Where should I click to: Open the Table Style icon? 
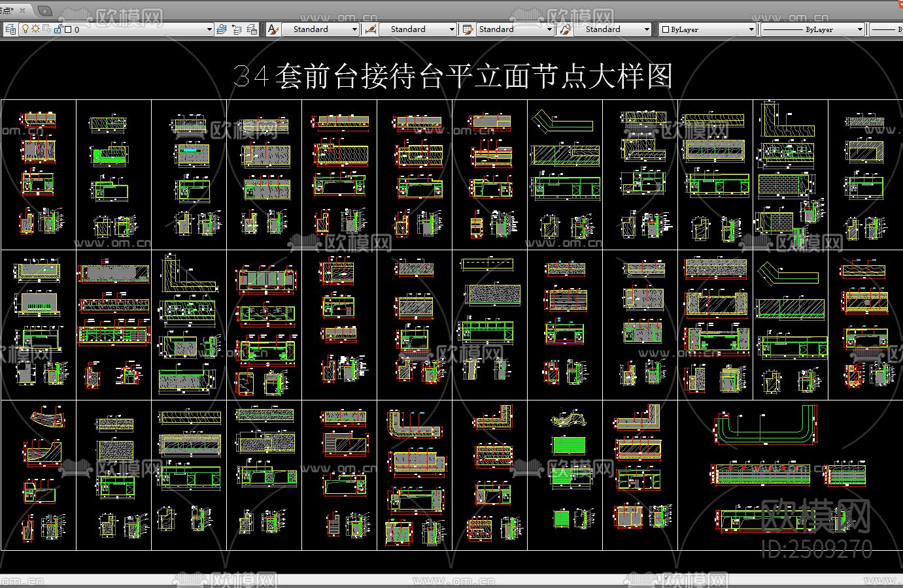tap(468, 29)
